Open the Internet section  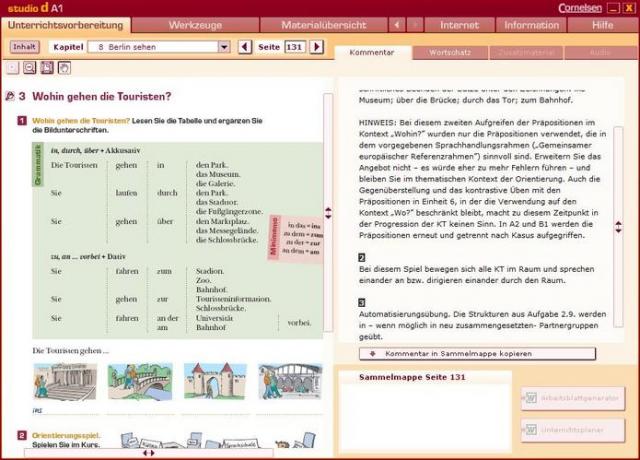(459, 24)
